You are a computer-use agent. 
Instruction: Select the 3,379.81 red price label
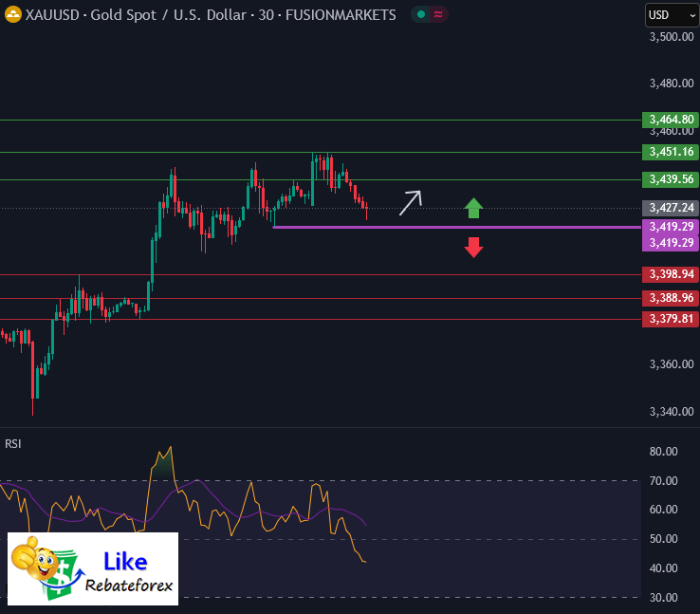point(671,319)
